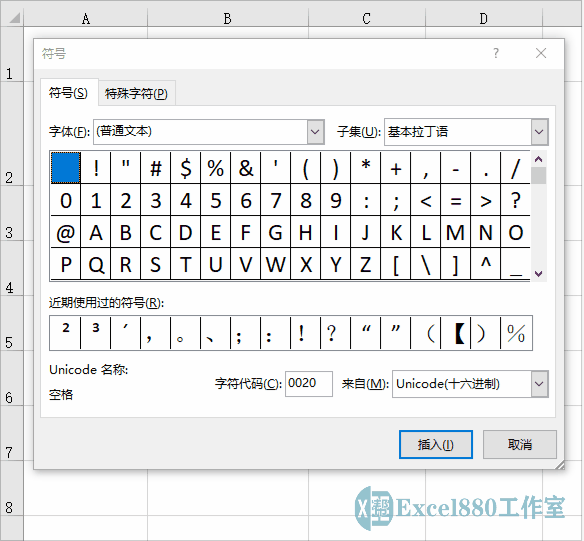Select the 符号(S) tab

(x=69, y=92)
